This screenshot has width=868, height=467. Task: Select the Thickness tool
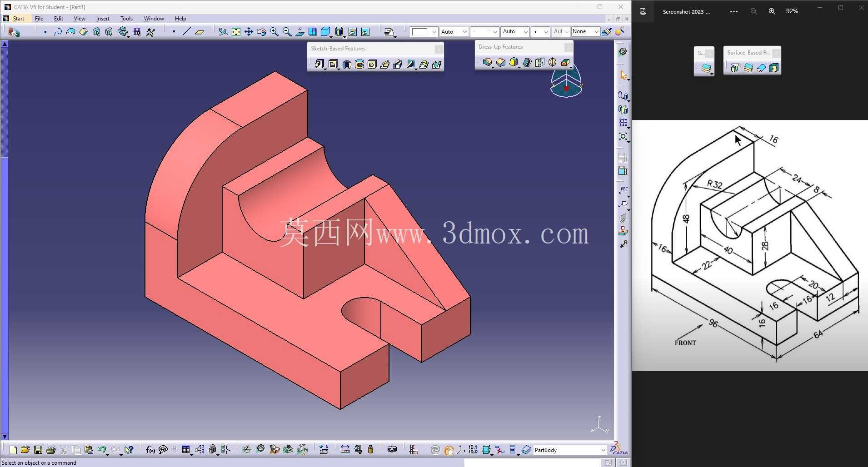[x=540, y=62]
